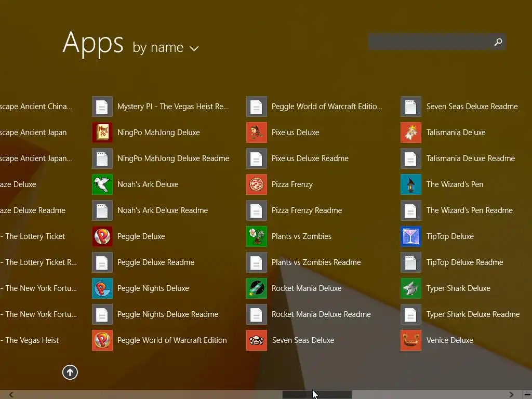Launch Seven Seas Deluxe skull icon

[x=257, y=340]
